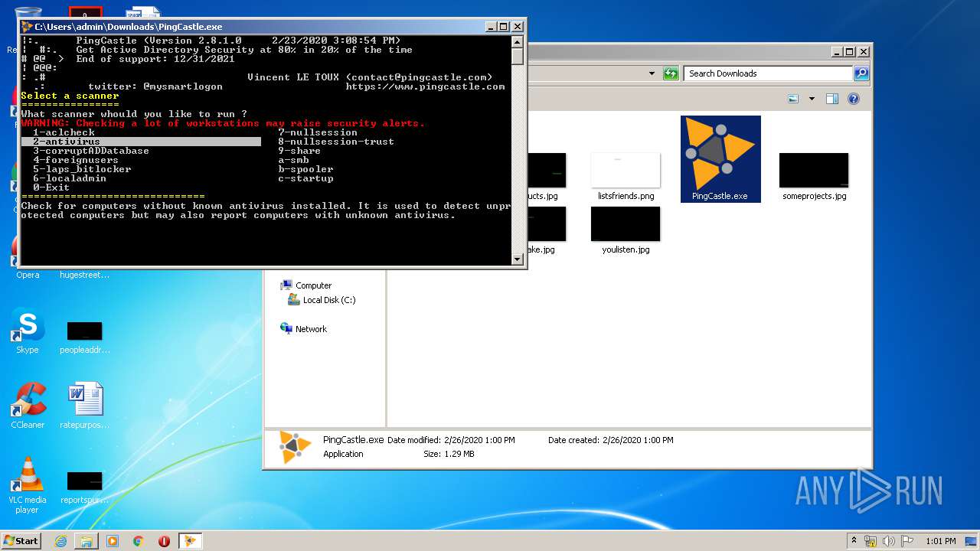980x551 pixels.
Task: Open Explorer help with the question icon
Action: (854, 99)
